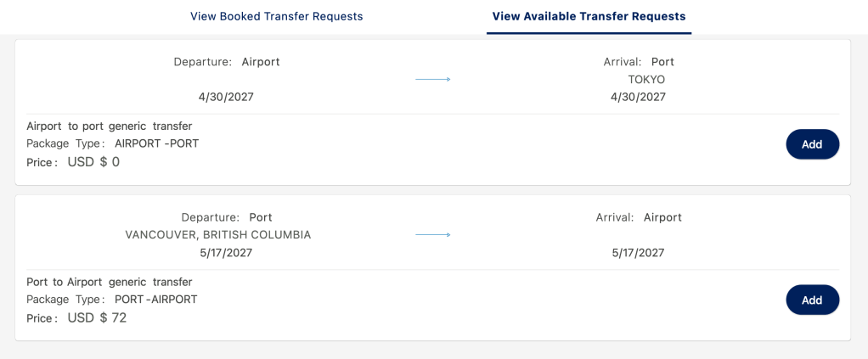The image size is (868, 359).
Task: Click the 4/30/2027 arrival date
Action: pyautogui.click(x=638, y=97)
